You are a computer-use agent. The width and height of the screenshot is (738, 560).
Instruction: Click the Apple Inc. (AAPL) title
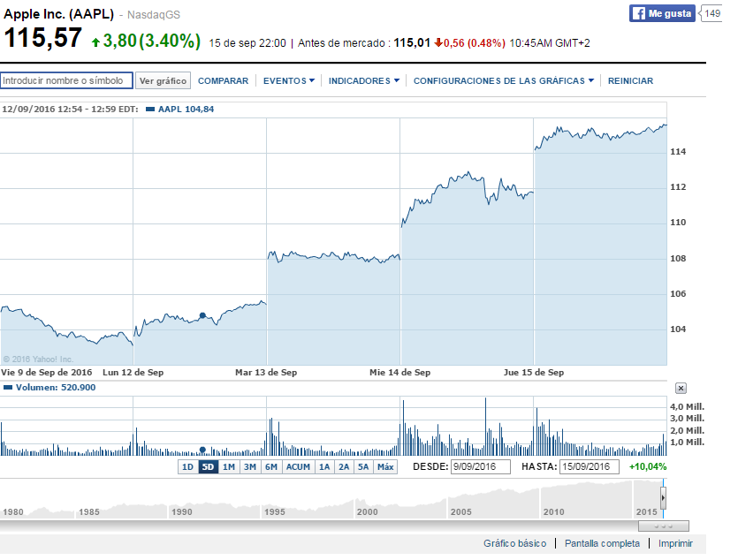point(59,14)
